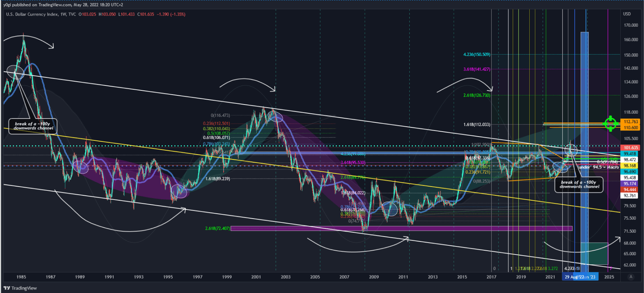Click the year label 2001 on time axis
The height and width of the screenshot is (293, 644).
click(x=256, y=277)
